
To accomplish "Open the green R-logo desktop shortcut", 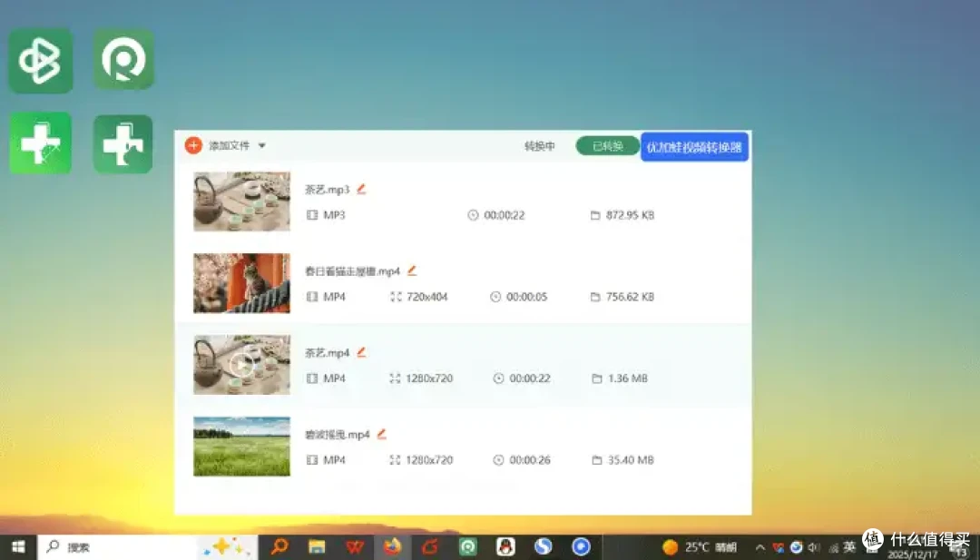I will [123, 59].
